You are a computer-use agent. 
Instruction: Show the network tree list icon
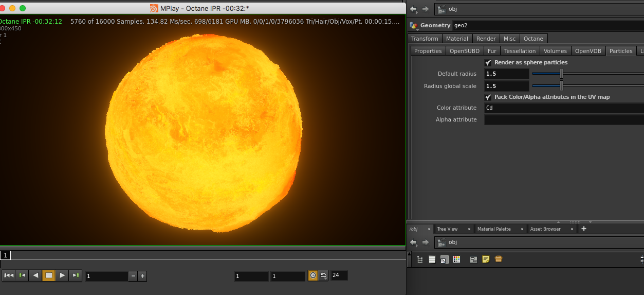pos(420,259)
